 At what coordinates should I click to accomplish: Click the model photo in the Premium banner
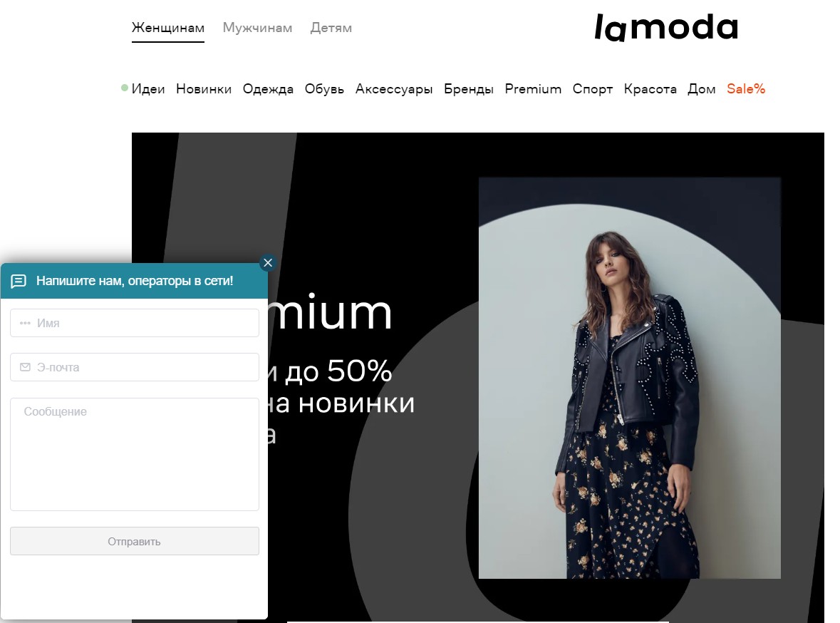pos(629,378)
